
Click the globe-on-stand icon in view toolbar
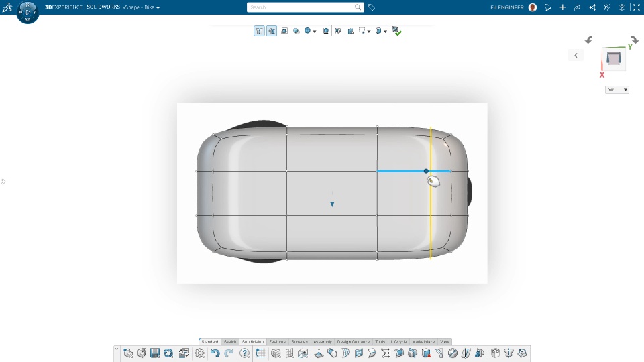tap(325, 32)
